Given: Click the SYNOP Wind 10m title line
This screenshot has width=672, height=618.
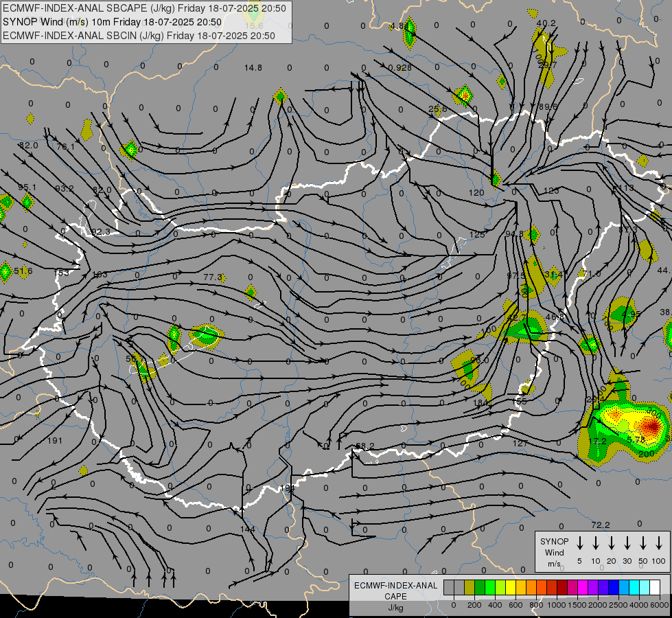Looking at the screenshot, I should pos(113,22).
